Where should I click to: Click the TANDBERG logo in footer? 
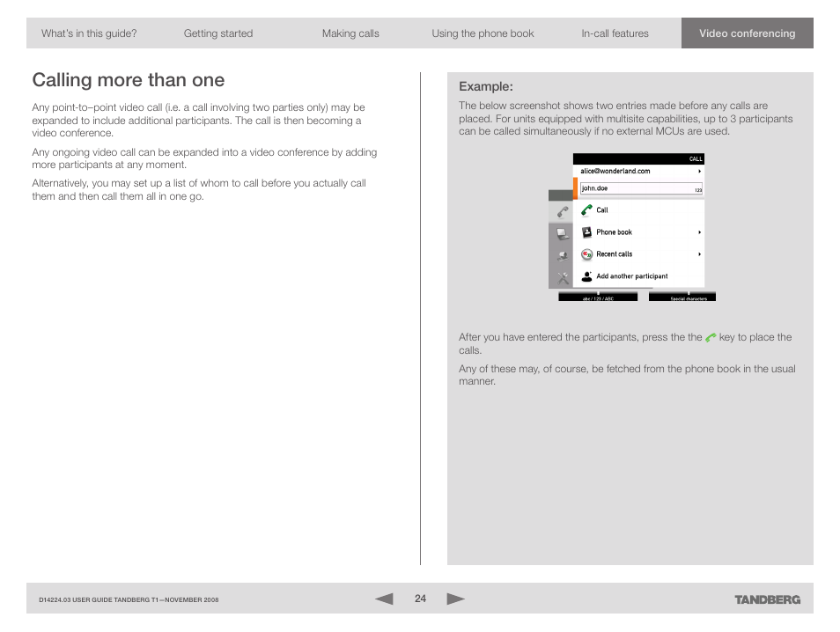(x=767, y=599)
